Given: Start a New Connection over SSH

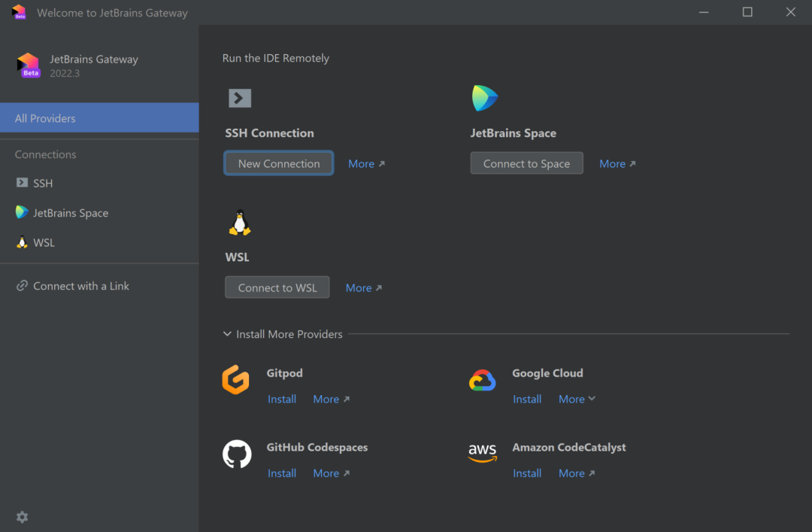Looking at the screenshot, I should (279, 163).
